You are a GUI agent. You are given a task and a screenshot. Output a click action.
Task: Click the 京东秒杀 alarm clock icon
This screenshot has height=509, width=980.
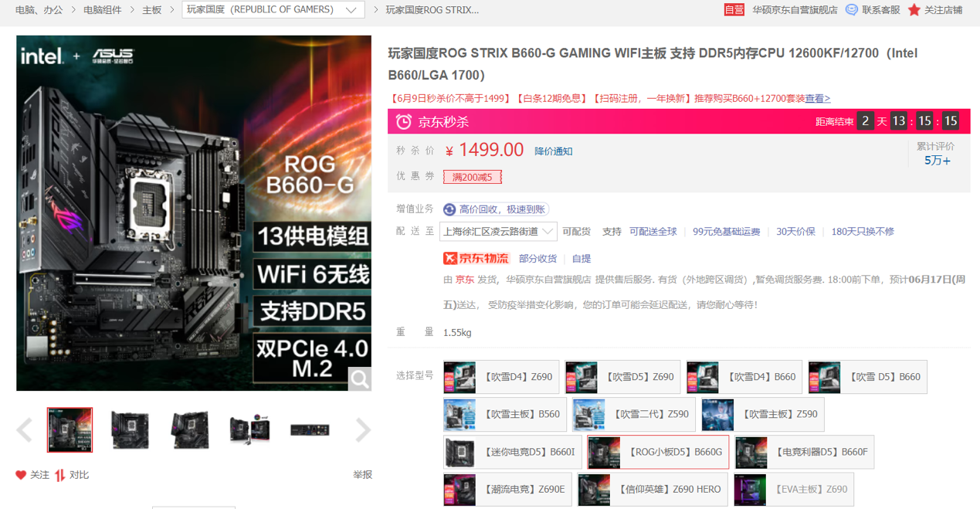click(x=404, y=121)
